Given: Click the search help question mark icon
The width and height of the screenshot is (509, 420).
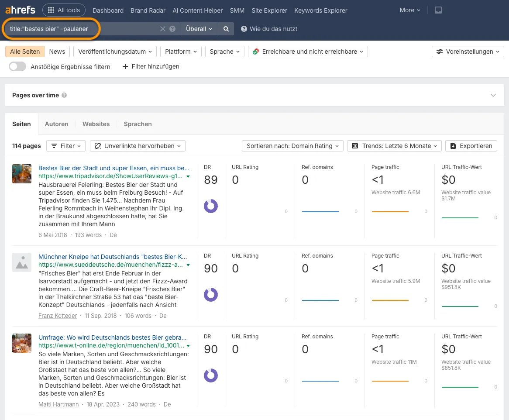Looking at the screenshot, I should [172, 29].
